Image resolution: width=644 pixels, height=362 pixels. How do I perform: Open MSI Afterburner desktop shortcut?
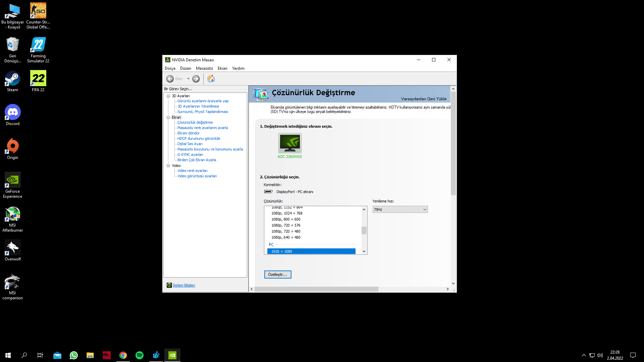(x=13, y=219)
